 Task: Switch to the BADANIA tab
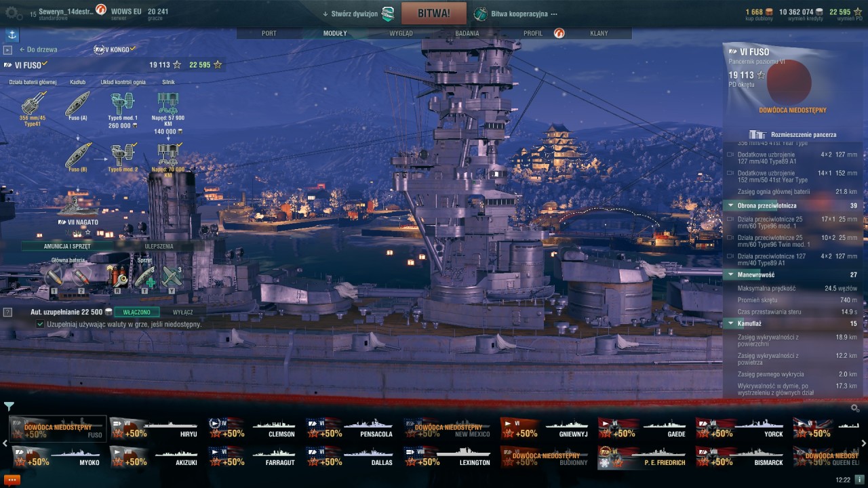467,33
